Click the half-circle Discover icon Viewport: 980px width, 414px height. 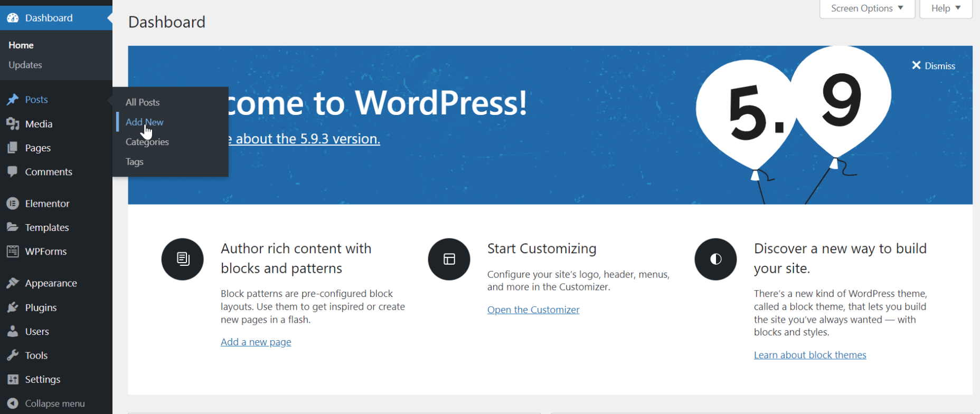(x=715, y=259)
